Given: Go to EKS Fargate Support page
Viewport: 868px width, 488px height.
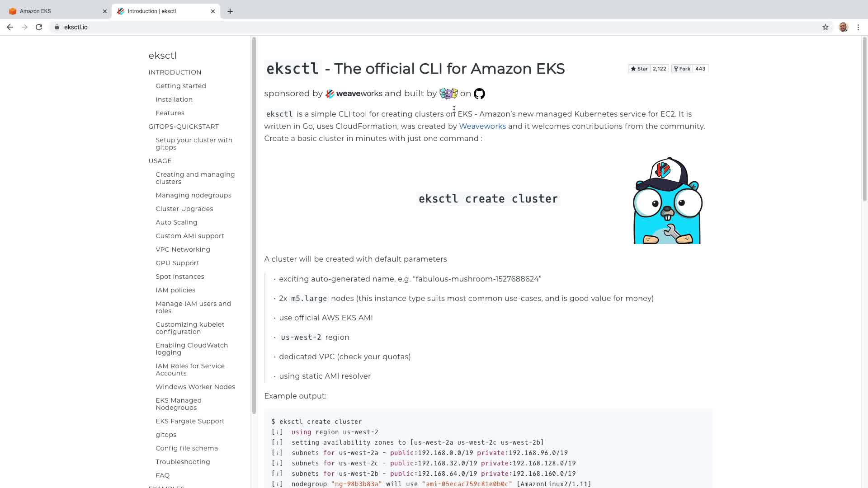Looking at the screenshot, I should (190, 421).
